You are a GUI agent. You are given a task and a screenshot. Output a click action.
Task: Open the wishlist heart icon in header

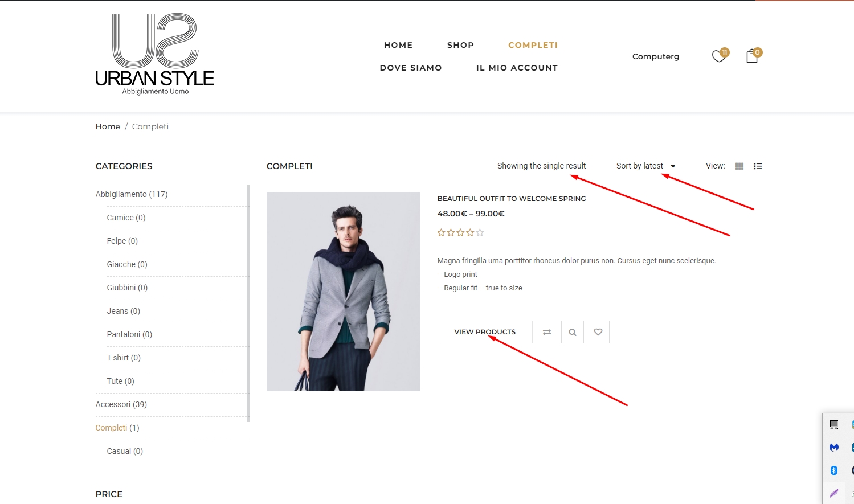(719, 56)
